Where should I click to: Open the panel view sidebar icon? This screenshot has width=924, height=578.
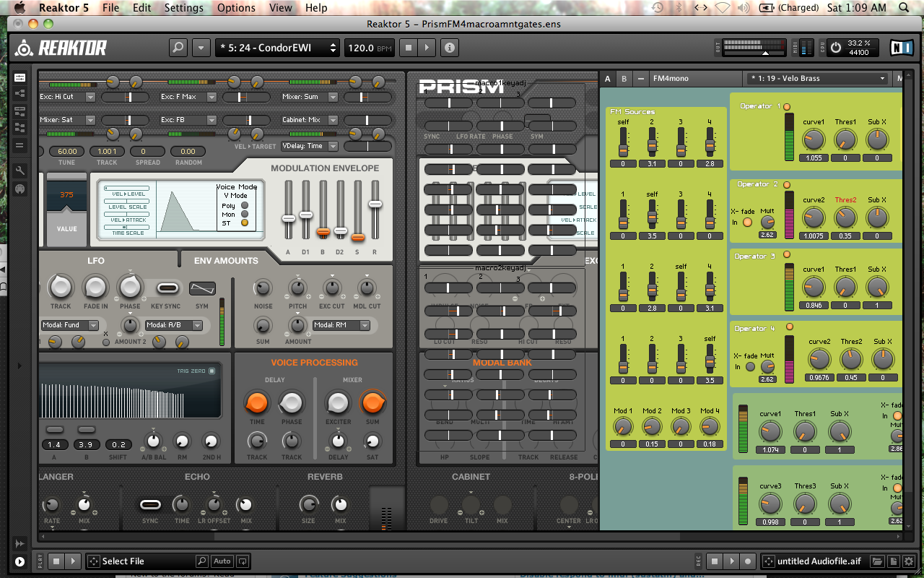20,77
